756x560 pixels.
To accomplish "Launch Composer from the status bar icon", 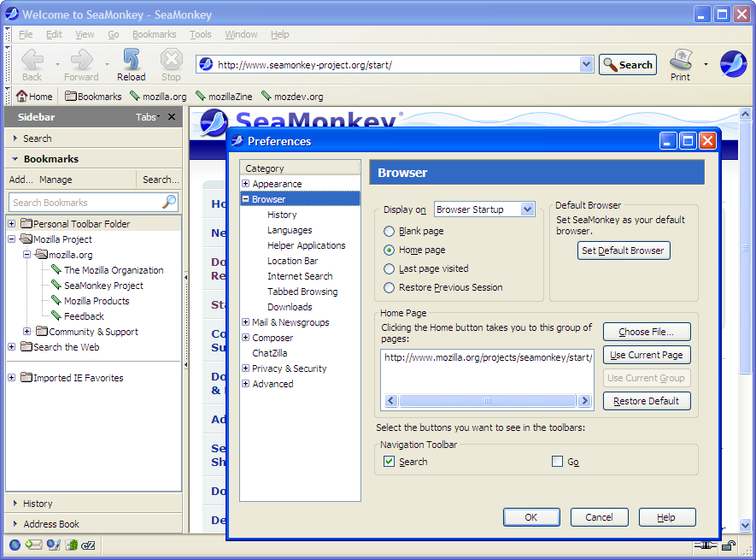I will [x=54, y=545].
